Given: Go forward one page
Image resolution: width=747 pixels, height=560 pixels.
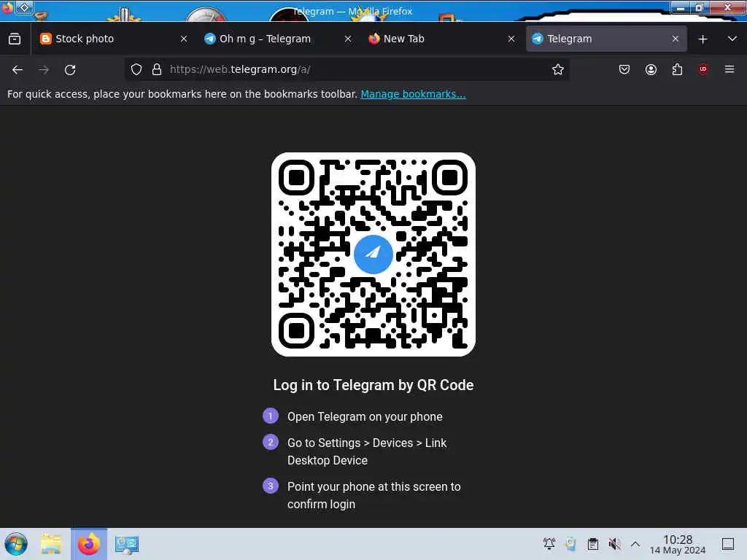Looking at the screenshot, I should coord(44,69).
